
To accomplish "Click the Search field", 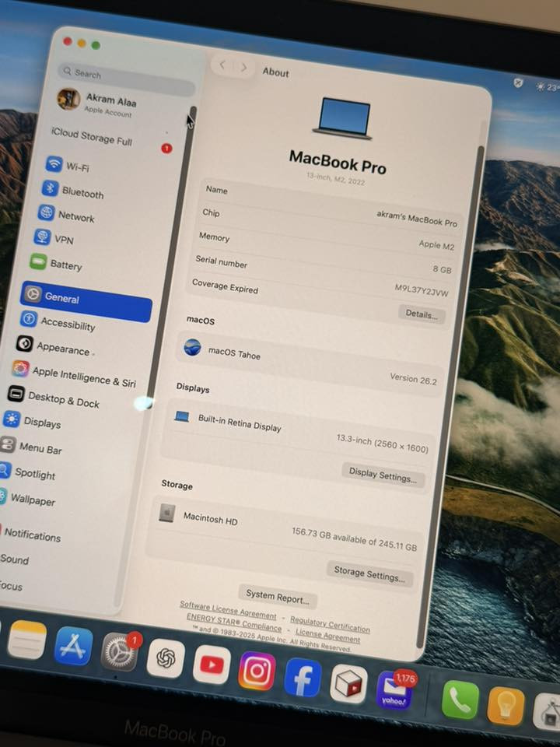I will coord(126,79).
